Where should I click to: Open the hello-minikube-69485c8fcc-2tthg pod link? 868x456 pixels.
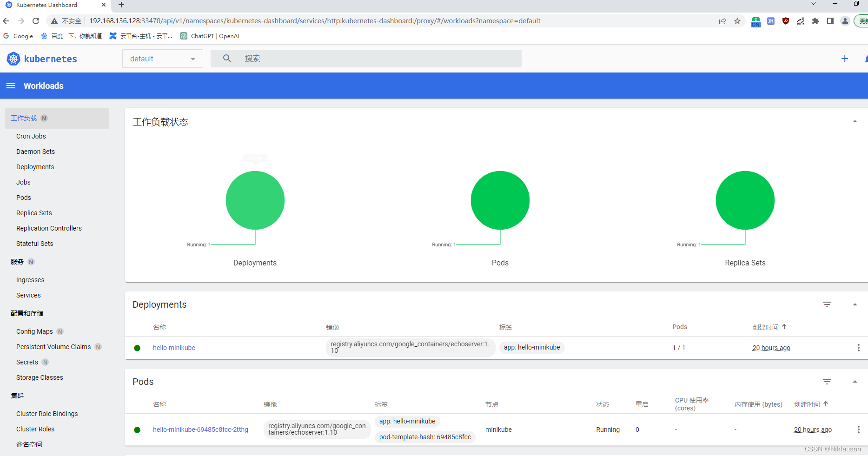200,430
